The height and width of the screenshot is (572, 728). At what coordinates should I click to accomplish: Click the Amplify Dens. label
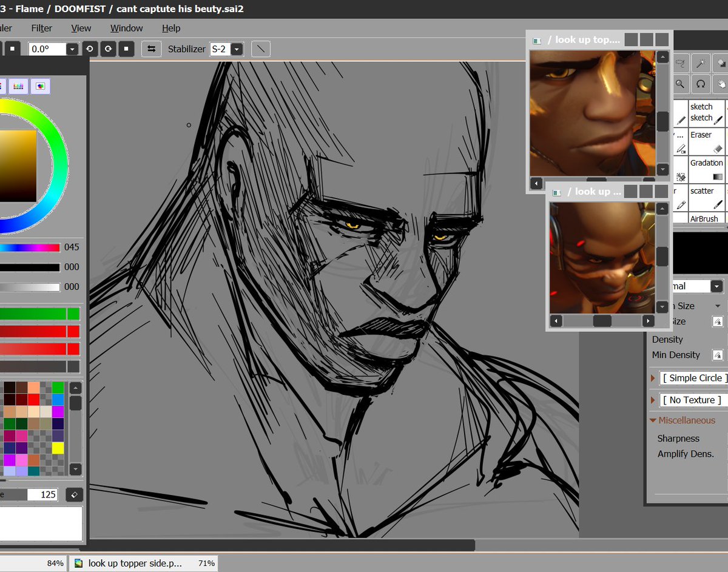click(x=686, y=454)
